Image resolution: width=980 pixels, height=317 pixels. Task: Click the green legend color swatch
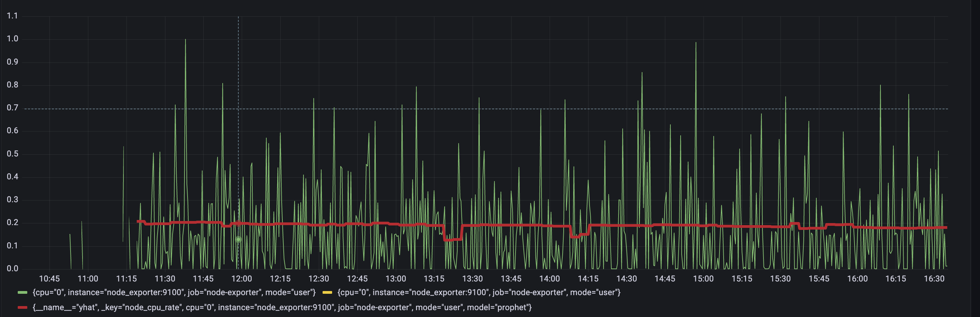[x=23, y=293]
